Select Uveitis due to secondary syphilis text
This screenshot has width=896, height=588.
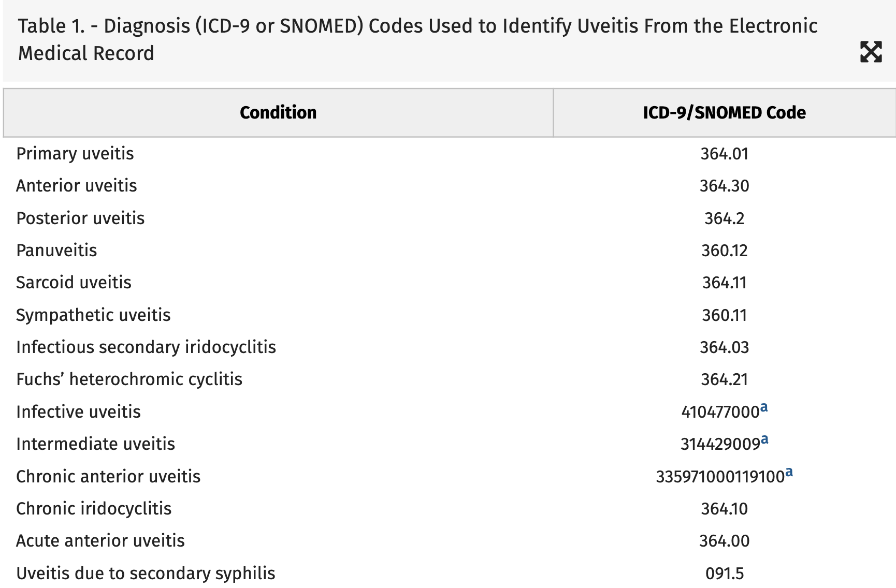146,573
